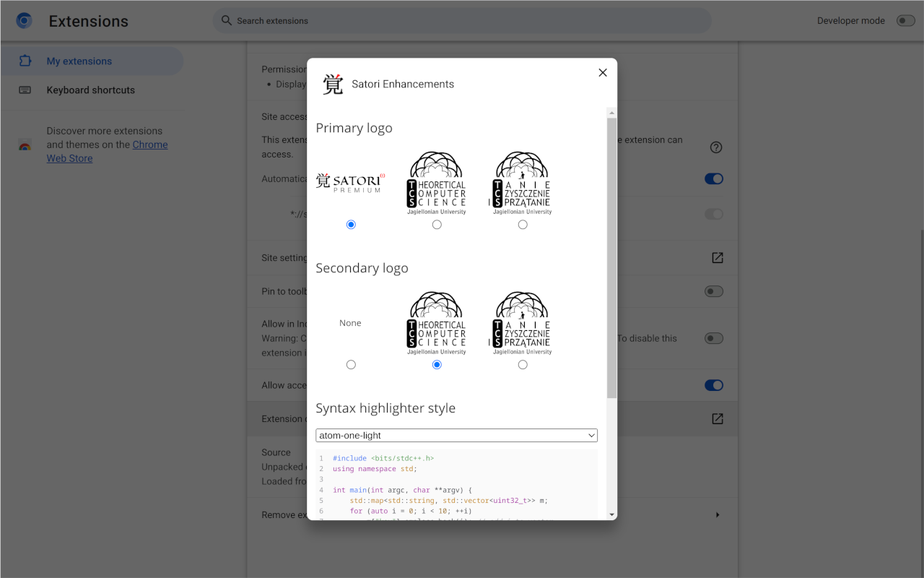Viewport: 924px width, 578px height.
Task: Toggle the Allow access to file URLs switch
Action: click(714, 385)
